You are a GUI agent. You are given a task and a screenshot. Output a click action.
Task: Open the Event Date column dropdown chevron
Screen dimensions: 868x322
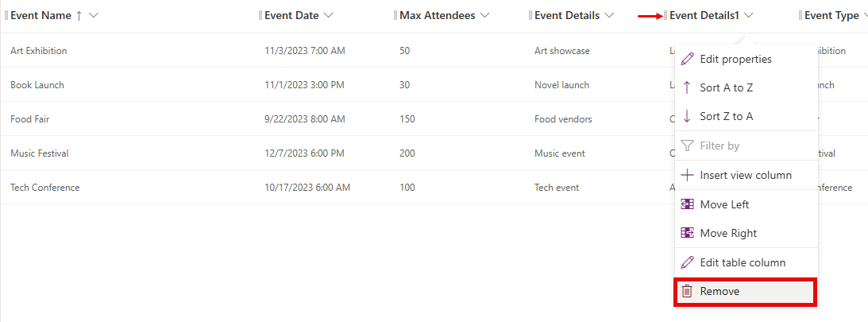tap(328, 16)
